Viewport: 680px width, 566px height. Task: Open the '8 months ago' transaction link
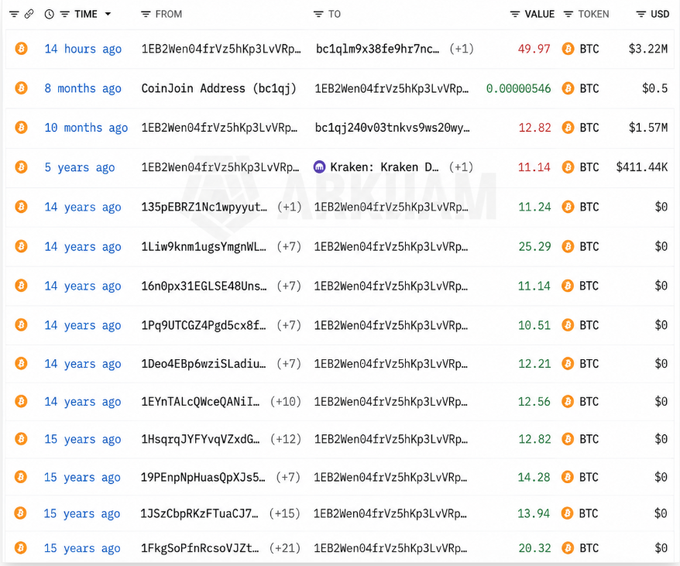click(83, 88)
